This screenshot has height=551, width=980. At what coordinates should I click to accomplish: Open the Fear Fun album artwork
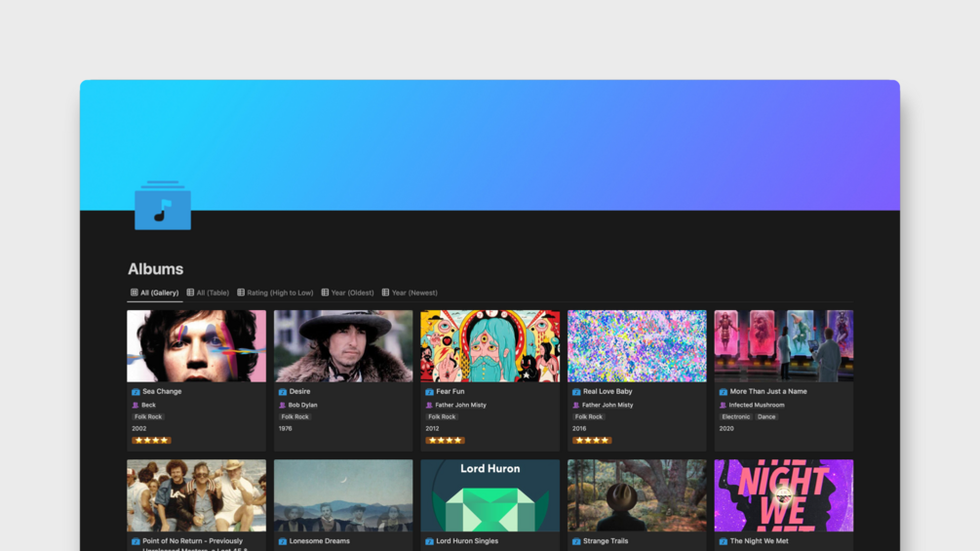(x=490, y=346)
